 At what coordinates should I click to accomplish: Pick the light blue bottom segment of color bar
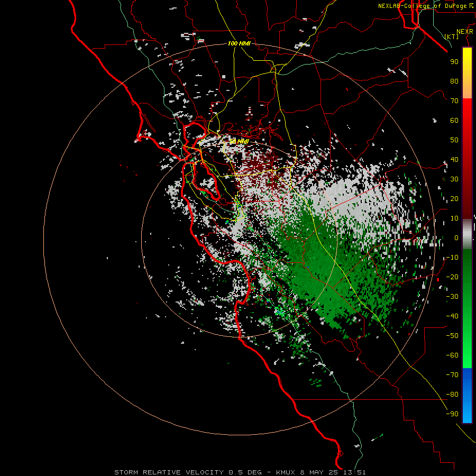[x=467, y=411]
